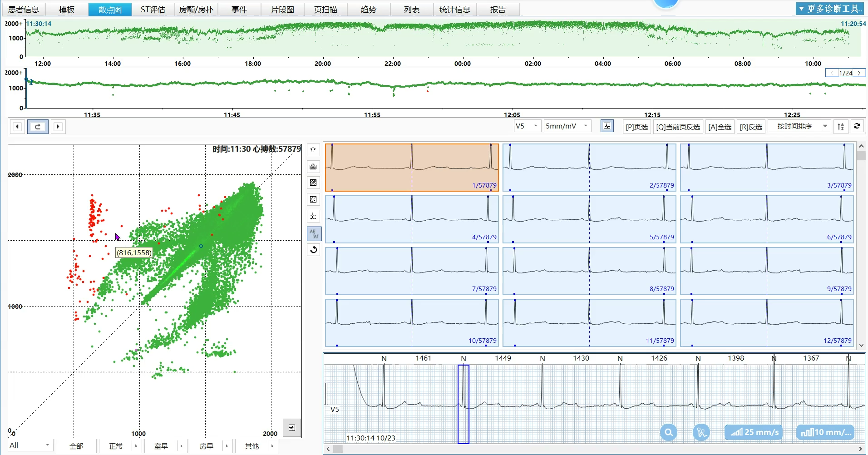Image resolution: width=868 pixels, height=455 pixels.
Task: Open the 5mm/mV gain dropdown
Action: point(567,126)
